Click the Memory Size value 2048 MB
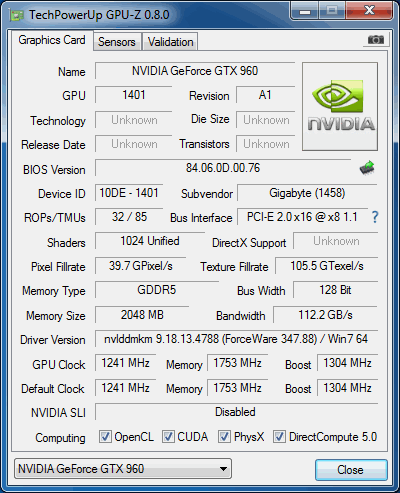Viewport: 400px width, 493px height. (x=142, y=315)
